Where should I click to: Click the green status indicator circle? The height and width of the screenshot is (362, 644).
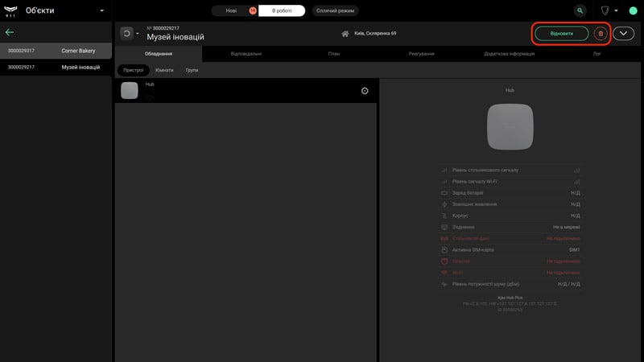(633, 10)
